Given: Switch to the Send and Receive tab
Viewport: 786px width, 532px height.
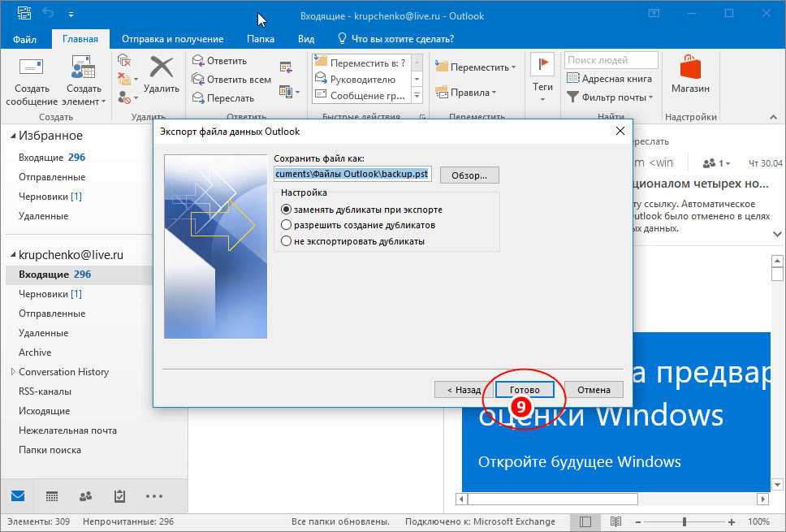Looking at the screenshot, I should click(x=172, y=38).
